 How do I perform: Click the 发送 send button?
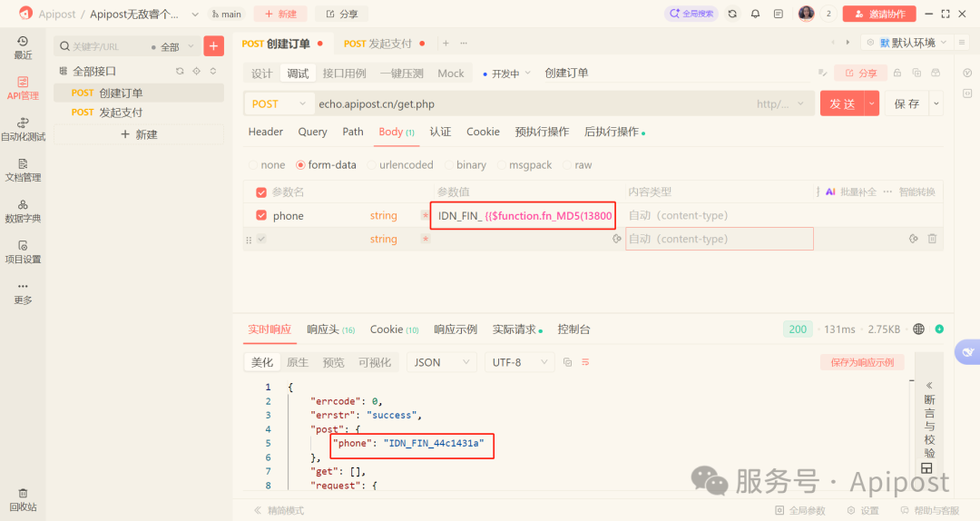click(x=842, y=103)
